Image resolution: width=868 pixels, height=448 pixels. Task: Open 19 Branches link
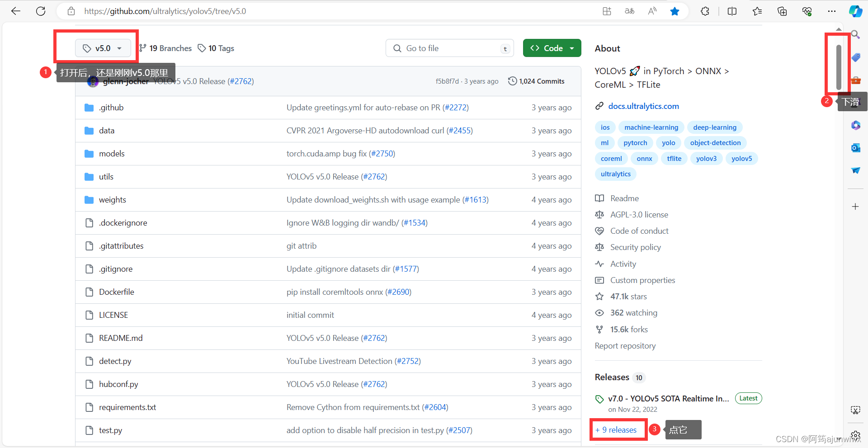tap(165, 48)
